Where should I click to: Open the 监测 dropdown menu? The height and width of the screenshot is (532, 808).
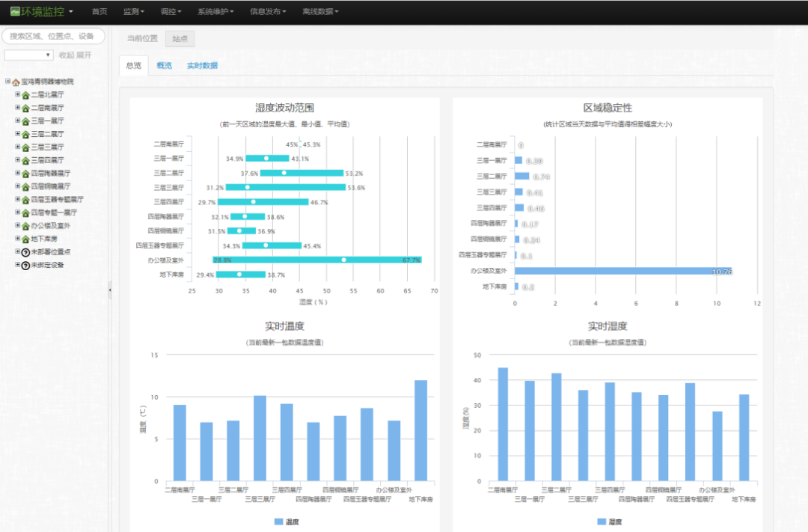(x=133, y=12)
